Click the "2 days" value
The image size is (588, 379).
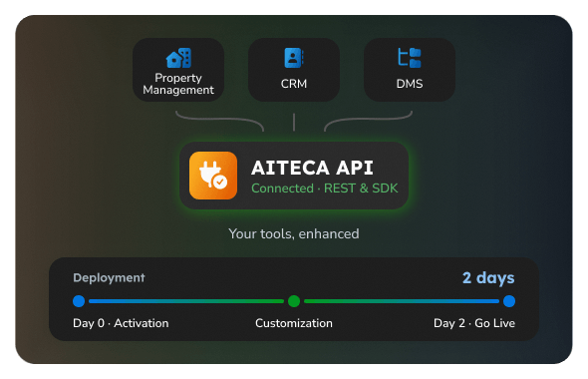click(x=488, y=278)
